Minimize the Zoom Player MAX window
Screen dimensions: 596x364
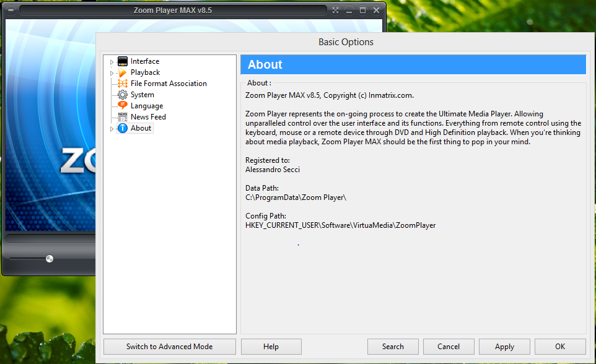tap(349, 11)
